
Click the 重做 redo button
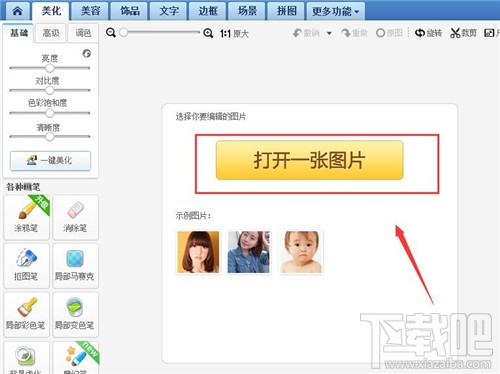tap(354, 33)
